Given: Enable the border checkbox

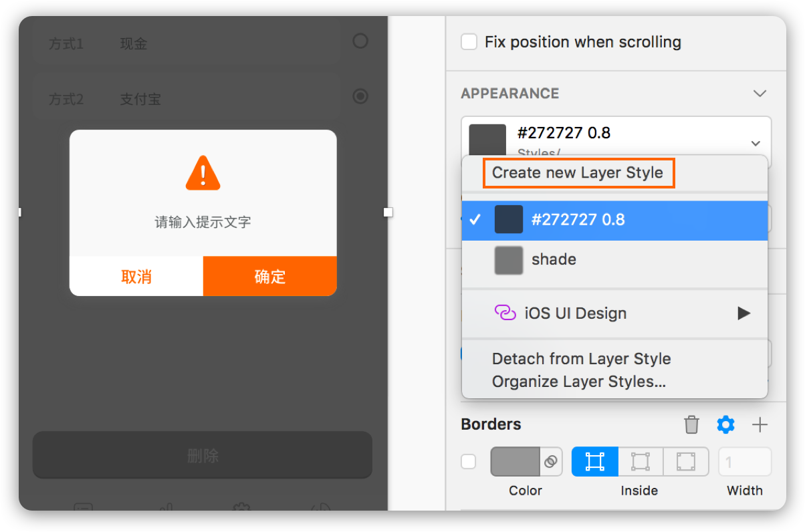Looking at the screenshot, I should point(469,461).
